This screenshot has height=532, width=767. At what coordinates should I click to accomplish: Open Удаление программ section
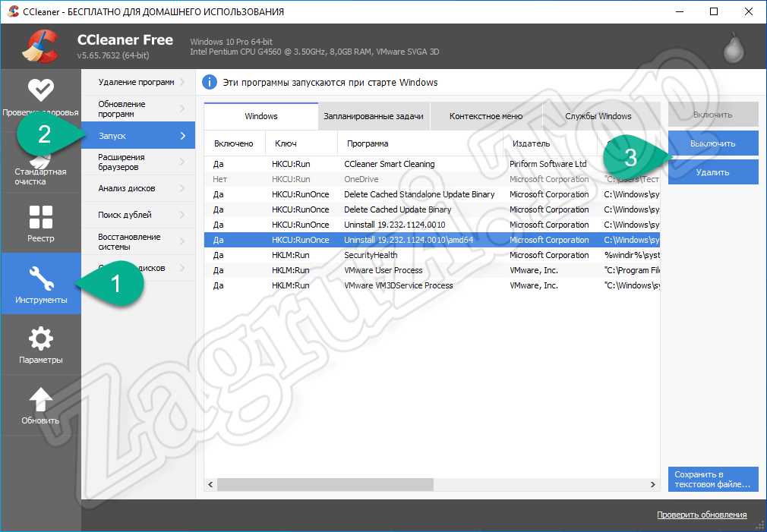pyautogui.click(x=138, y=82)
